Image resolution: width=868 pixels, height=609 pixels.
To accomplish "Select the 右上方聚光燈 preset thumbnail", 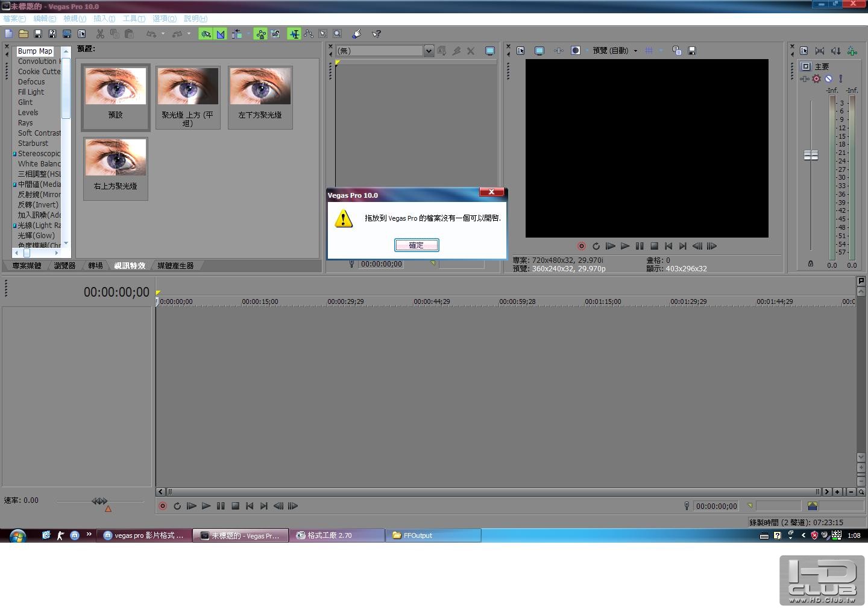I will tap(115, 168).
